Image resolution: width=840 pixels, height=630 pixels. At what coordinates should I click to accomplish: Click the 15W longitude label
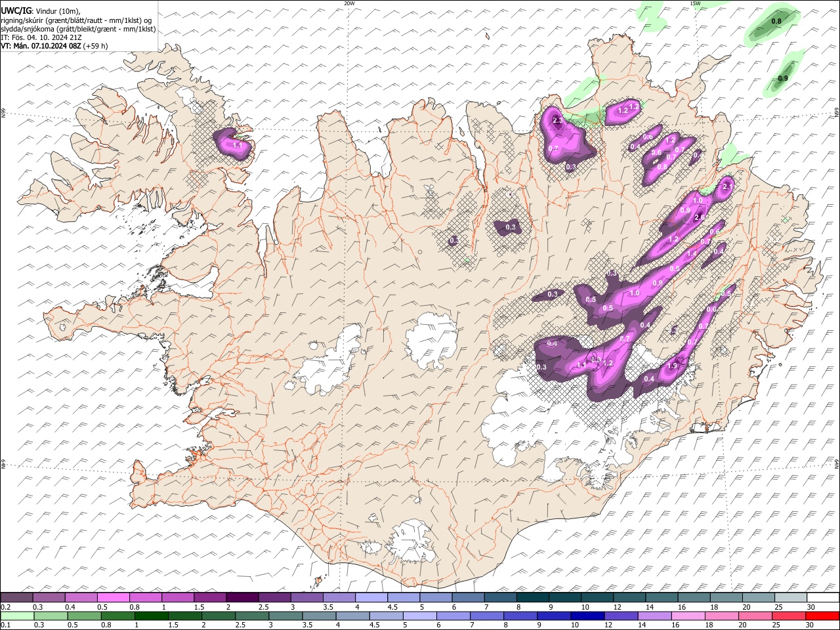pyautogui.click(x=695, y=3)
